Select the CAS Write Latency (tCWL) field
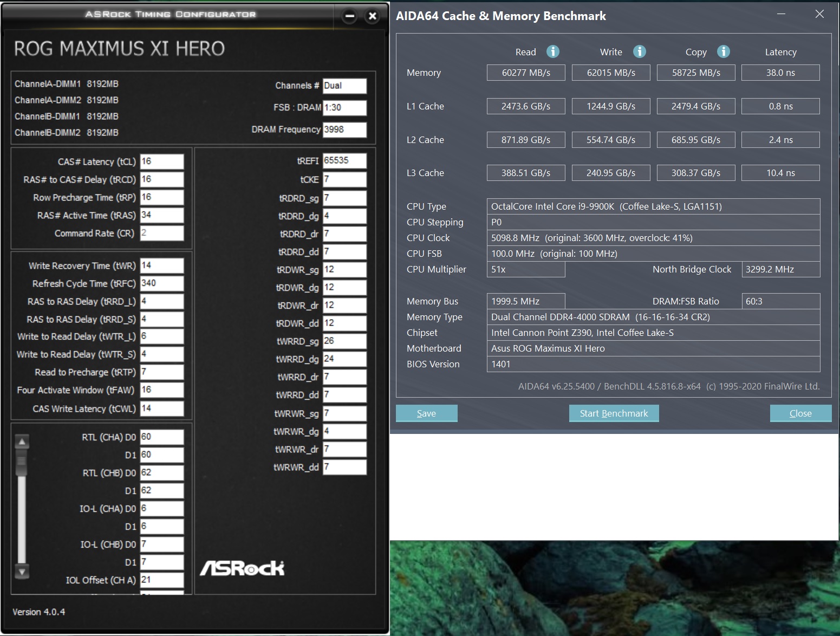Screen dimensions: 840x636 click(162, 408)
